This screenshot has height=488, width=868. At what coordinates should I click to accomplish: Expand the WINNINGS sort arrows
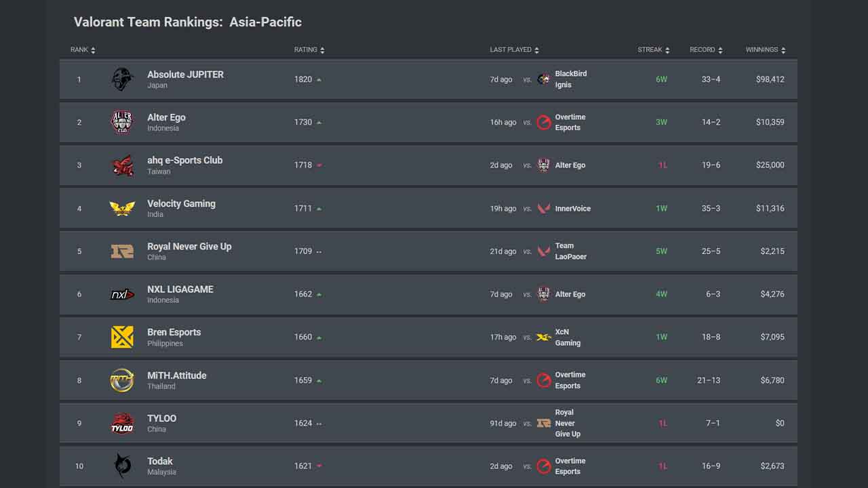(x=783, y=49)
